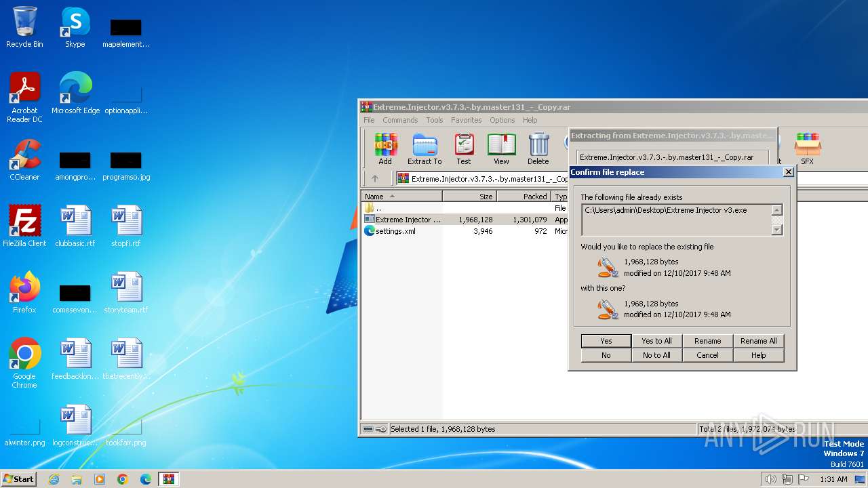Open Internet Explorer from taskbar
Viewport: 868px width, 488px height.
[54, 479]
